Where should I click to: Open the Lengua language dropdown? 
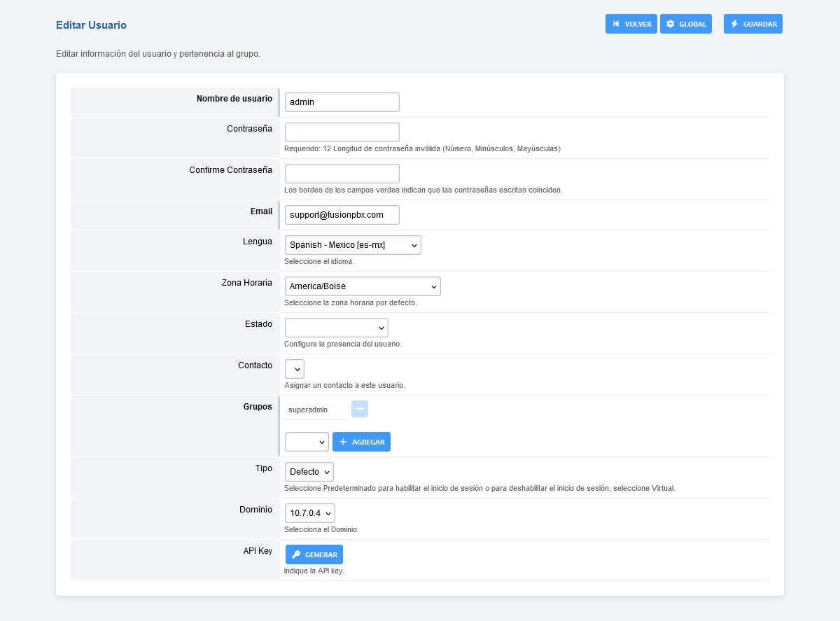[x=353, y=245]
